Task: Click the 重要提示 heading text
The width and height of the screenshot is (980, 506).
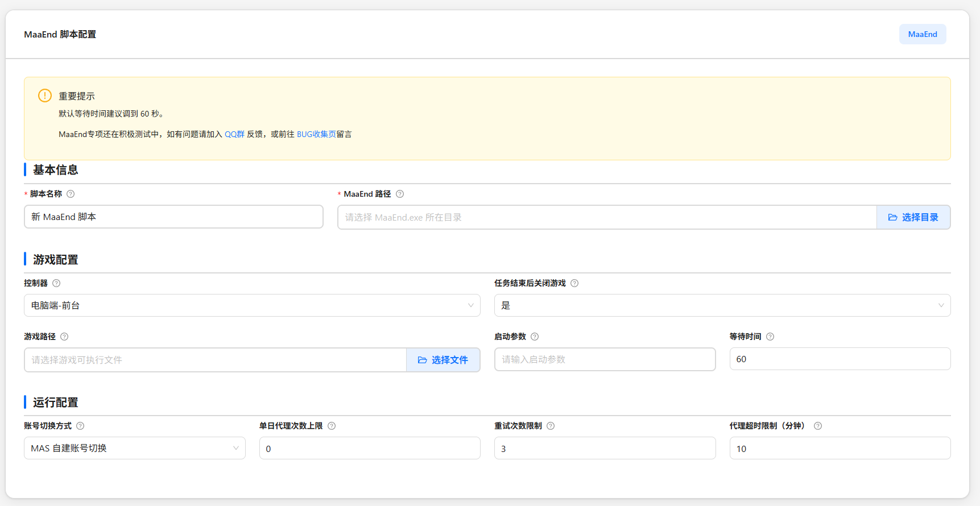Action: point(77,96)
